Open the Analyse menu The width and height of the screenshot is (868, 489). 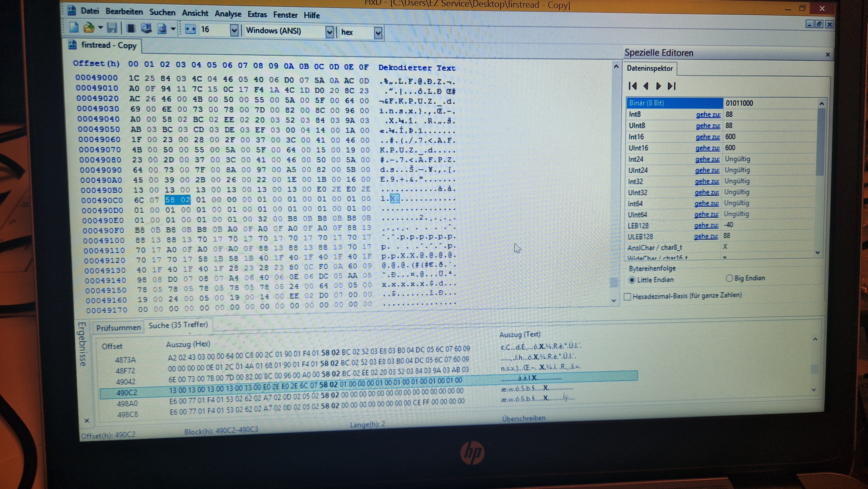tap(228, 14)
